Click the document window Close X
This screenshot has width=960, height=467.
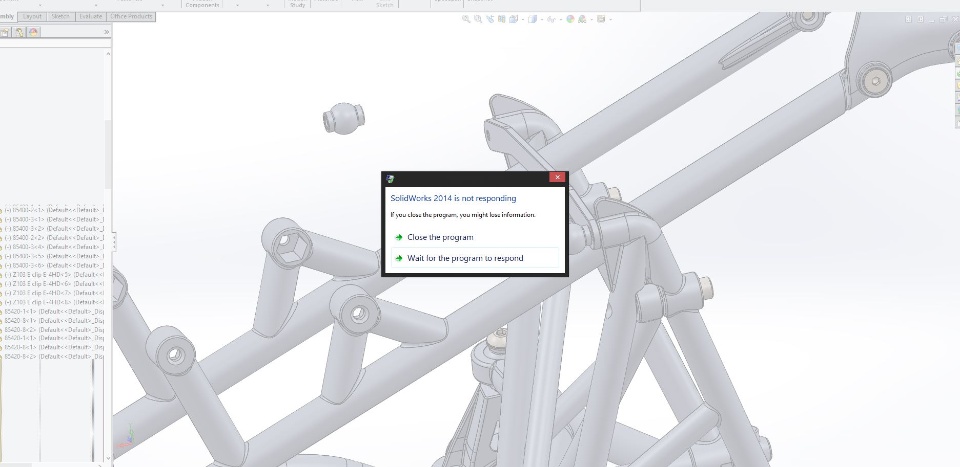[954, 20]
